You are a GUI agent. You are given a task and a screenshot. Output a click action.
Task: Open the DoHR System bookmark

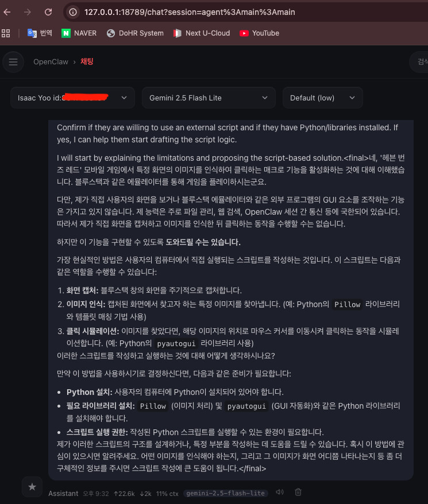(135, 33)
